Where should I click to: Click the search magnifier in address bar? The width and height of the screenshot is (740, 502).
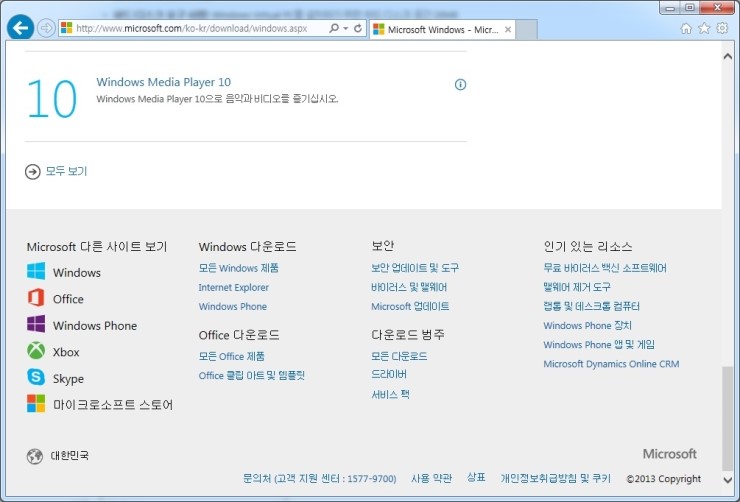coord(334,28)
